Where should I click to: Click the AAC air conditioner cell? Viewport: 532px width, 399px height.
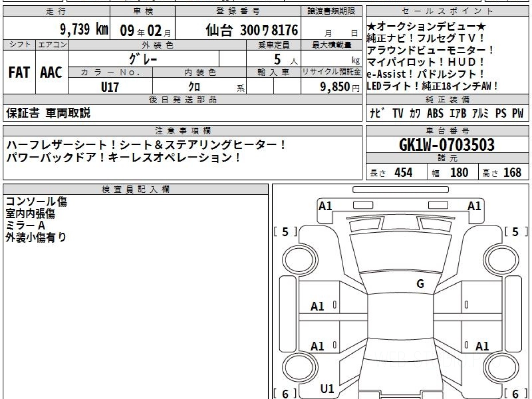click(x=51, y=73)
